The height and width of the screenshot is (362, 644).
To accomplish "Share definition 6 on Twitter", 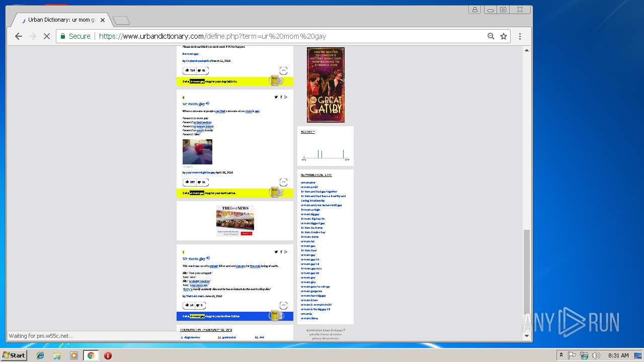I will click(276, 97).
